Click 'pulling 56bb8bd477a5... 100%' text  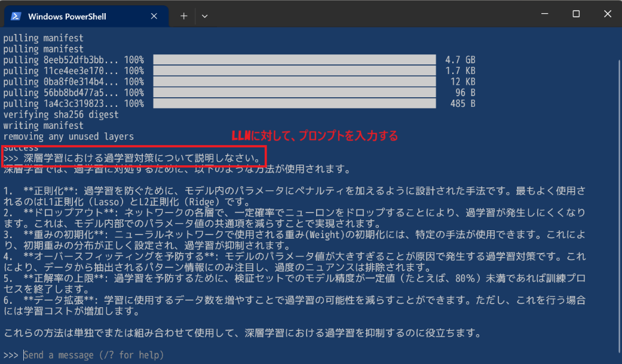point(73,92)
